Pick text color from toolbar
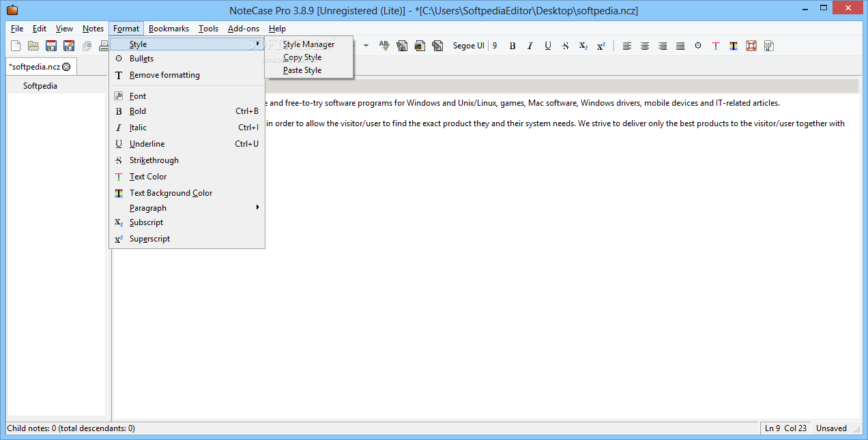The height and width of the screenshot is (440, 868). [x=716, y=46]
